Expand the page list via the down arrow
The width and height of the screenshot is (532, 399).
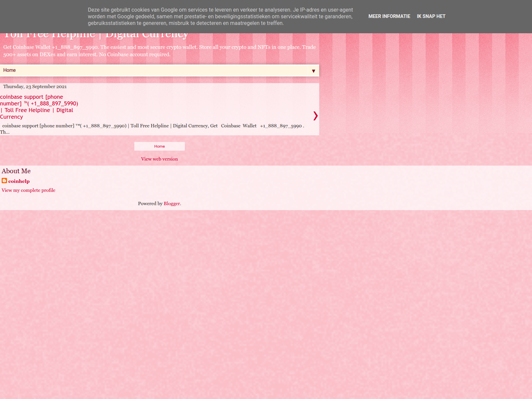pyautogui.click(x=313, y=71)
